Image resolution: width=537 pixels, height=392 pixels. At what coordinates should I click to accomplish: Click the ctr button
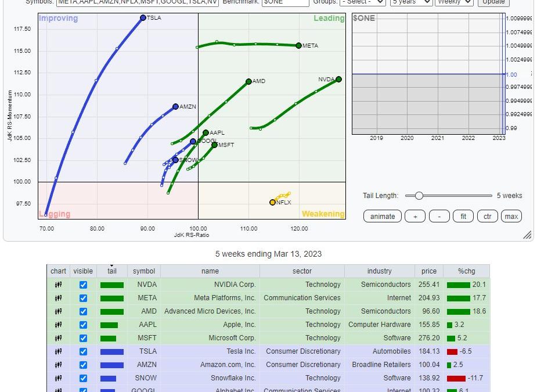(487, 217)
